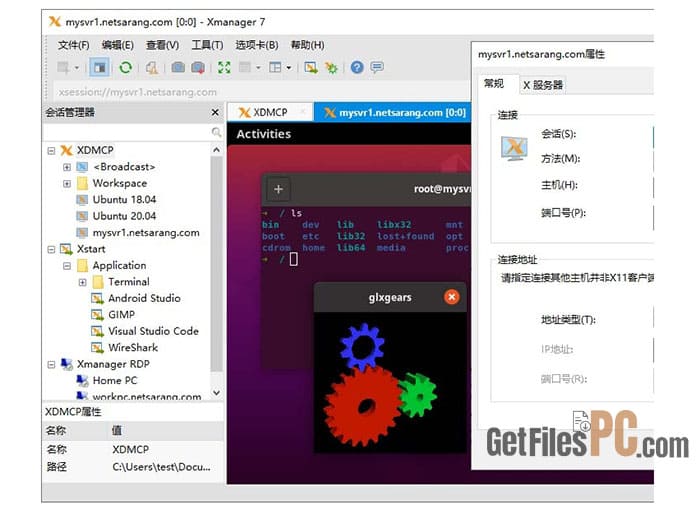The height and width of the screenshot is (523, 700).
Task: Collapse the XDMCP tree node
Action: (x=51, y=151)
